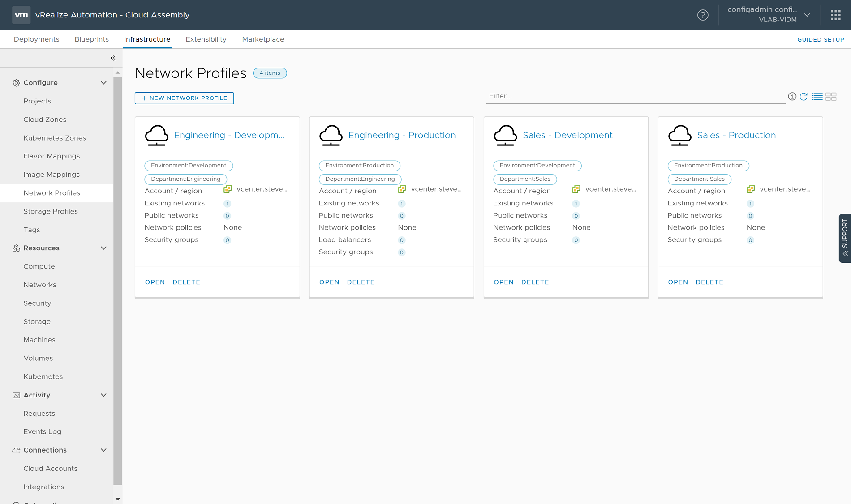
Task: Open the configadmin user dropdown
Action: (x=808, y=15)
